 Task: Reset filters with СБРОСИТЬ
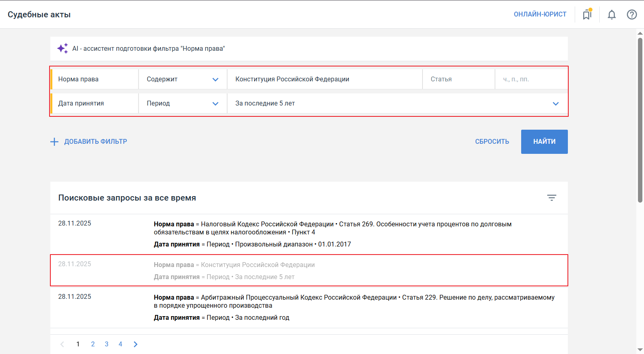pos(492,142)
